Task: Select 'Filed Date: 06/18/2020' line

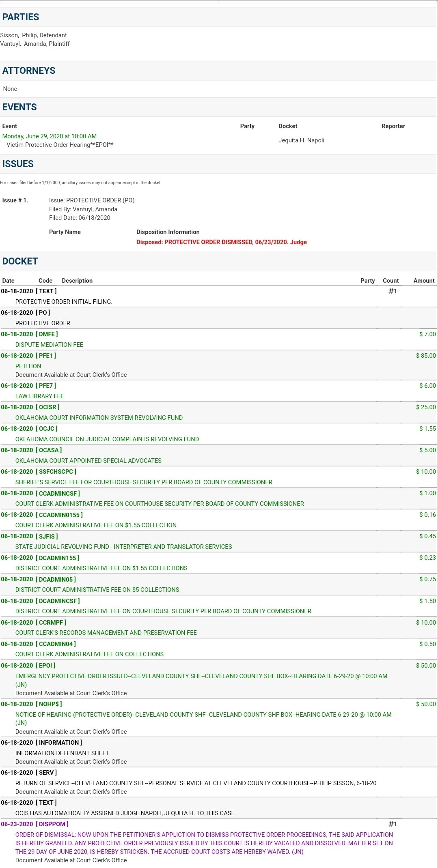Action: click(80, 218)
